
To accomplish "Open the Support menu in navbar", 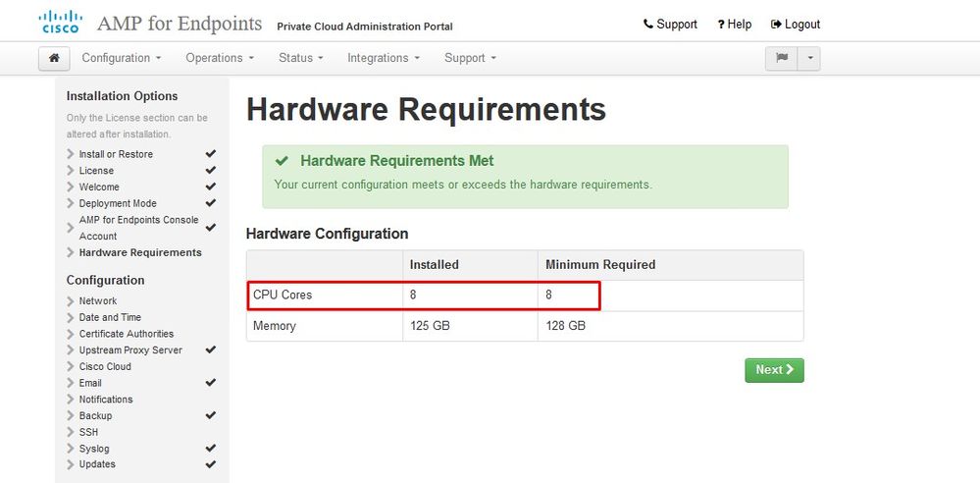I will (470, 58).
